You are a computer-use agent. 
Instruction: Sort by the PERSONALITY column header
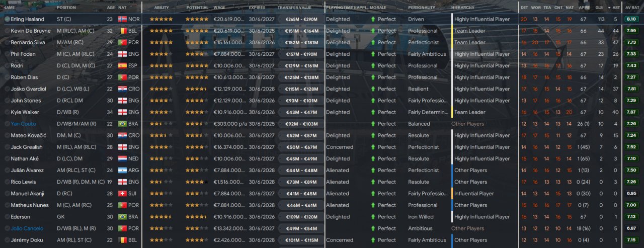point(422,8)
